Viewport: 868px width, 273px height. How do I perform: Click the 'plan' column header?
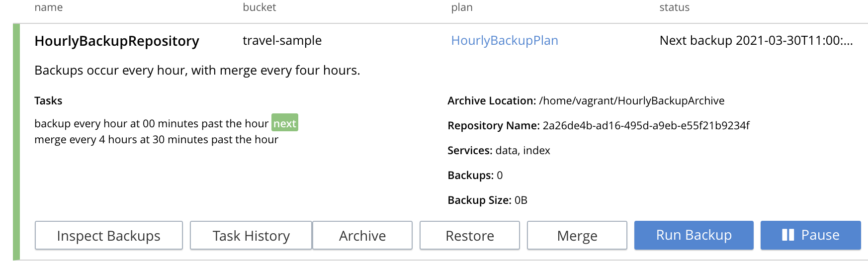tap(462, 7)
